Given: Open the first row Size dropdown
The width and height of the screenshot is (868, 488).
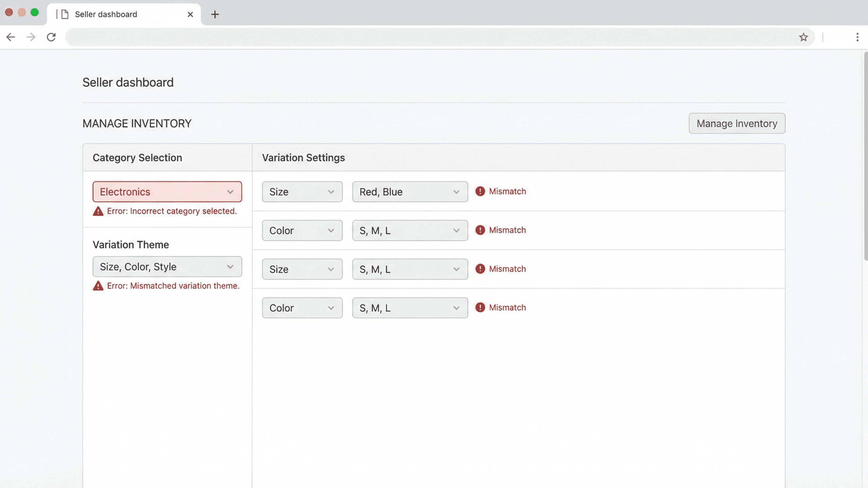Looking at the screenshot, I should pos(302,192).
